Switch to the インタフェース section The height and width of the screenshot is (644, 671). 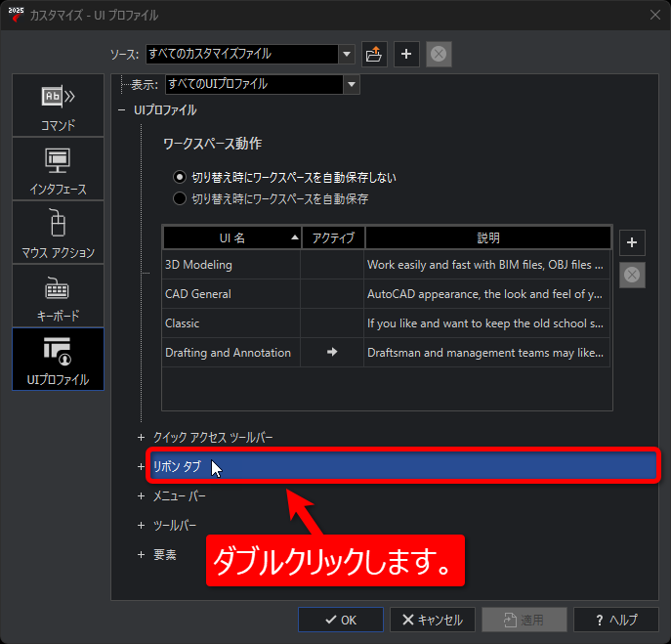59,169
